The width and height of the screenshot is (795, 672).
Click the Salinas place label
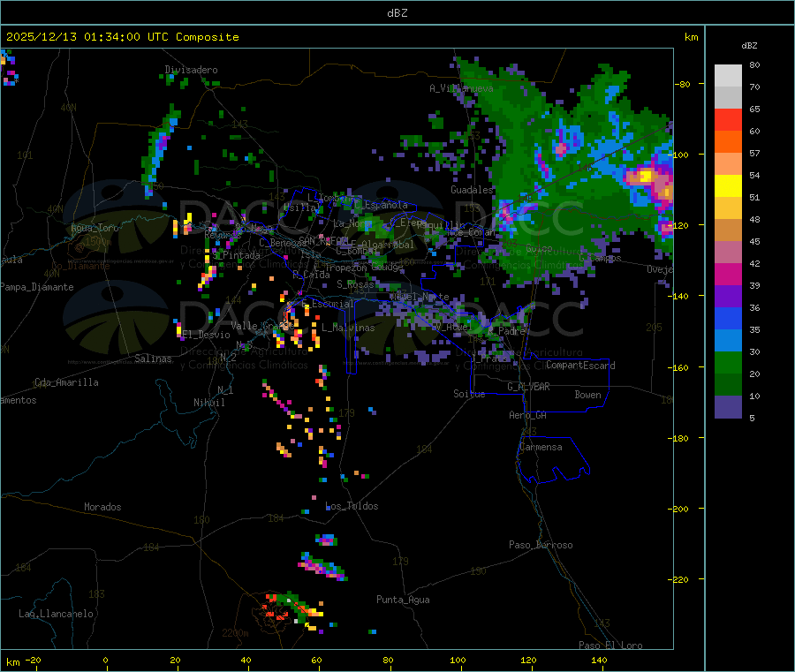coord(153,359)
